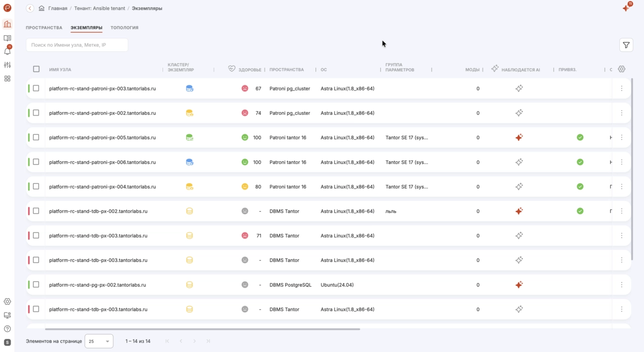Check the pg-px-002 row checkbox
Screen dimensions: 644x352
(x=36, y=284)
